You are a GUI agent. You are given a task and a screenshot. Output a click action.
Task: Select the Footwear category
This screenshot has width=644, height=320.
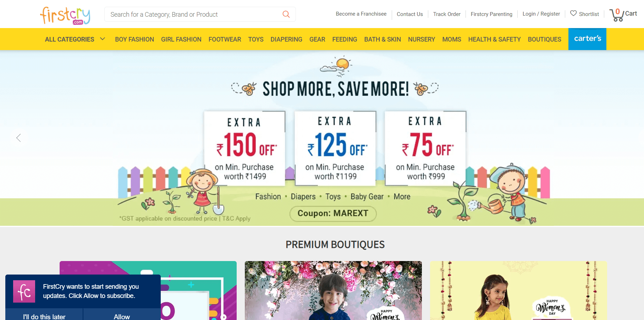225,39
